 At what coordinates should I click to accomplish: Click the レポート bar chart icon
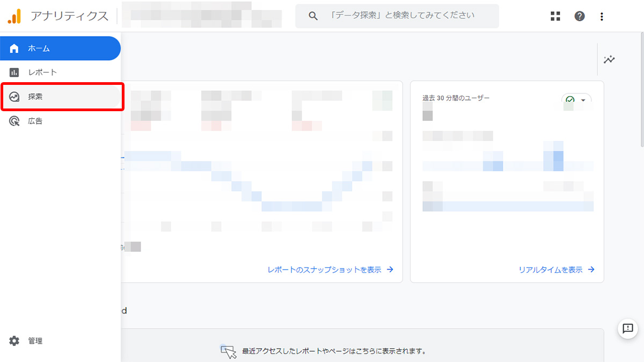coord(14,73)
